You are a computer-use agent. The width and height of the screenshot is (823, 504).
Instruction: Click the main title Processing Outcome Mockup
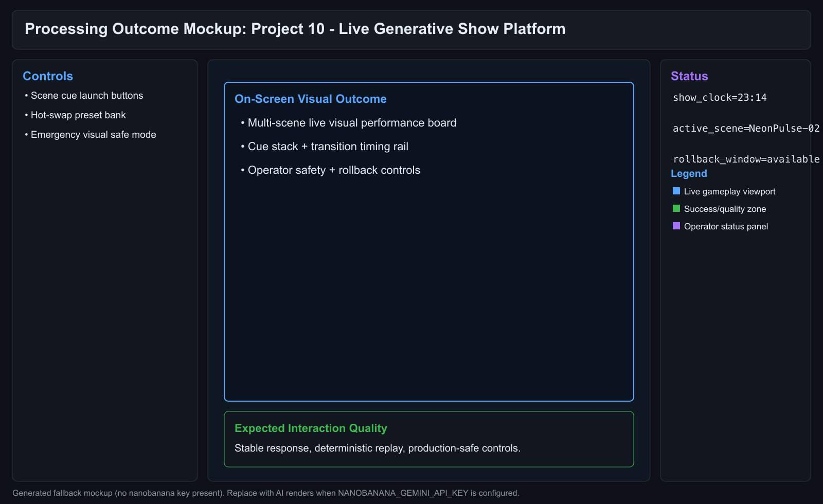[295, 29]
